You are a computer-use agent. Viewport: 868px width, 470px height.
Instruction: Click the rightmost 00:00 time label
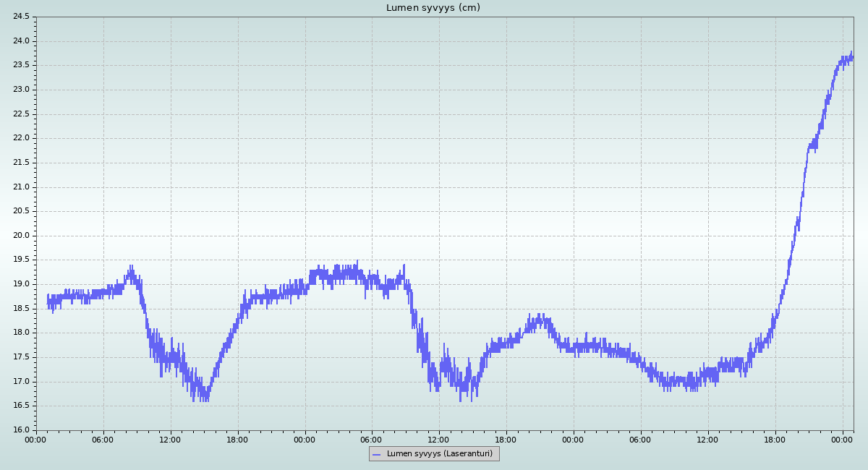[x=842, y=439]
